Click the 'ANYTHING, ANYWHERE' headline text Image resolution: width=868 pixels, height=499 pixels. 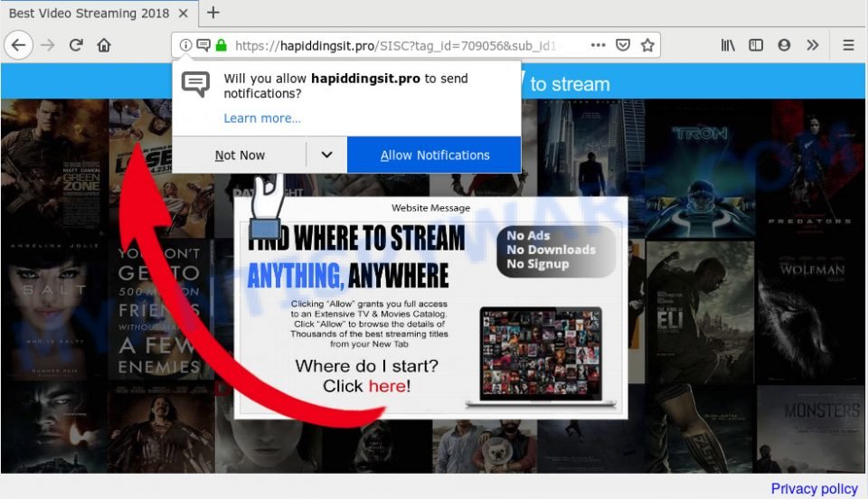tap(347, 276)
